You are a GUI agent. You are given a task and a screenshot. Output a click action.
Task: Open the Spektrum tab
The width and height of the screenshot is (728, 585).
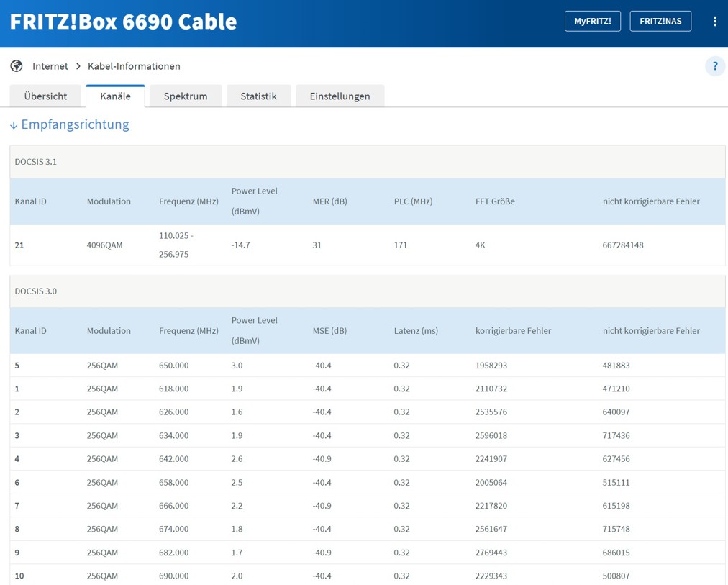(186, 96)
